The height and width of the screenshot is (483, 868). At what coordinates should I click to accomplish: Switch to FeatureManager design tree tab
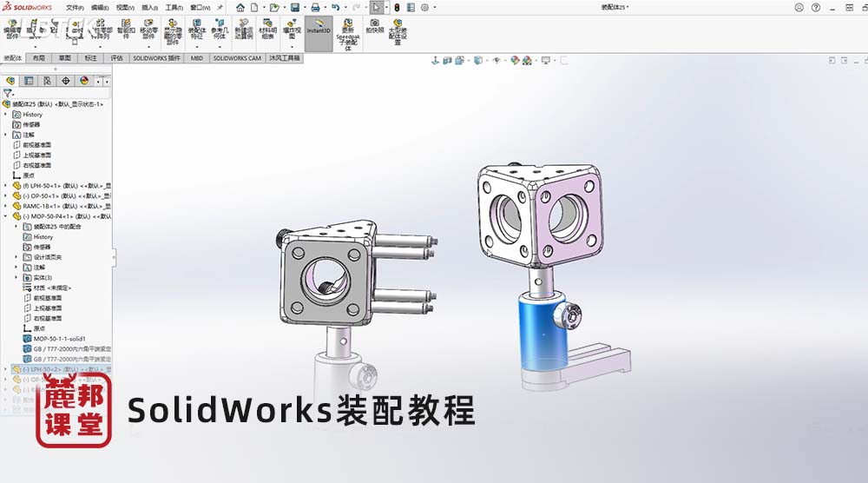click(x=10, y=81)
